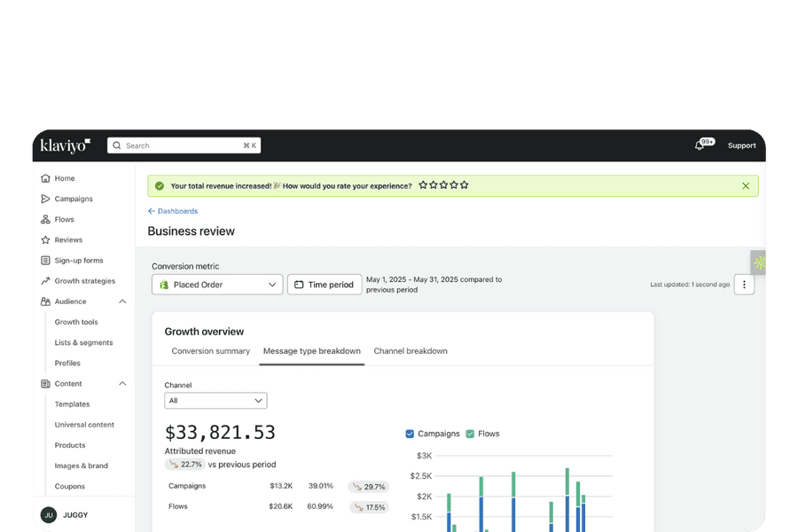Screen dimensions: 798x532
Task: Click the green asterisk side widget
Action: click(758, 262)
